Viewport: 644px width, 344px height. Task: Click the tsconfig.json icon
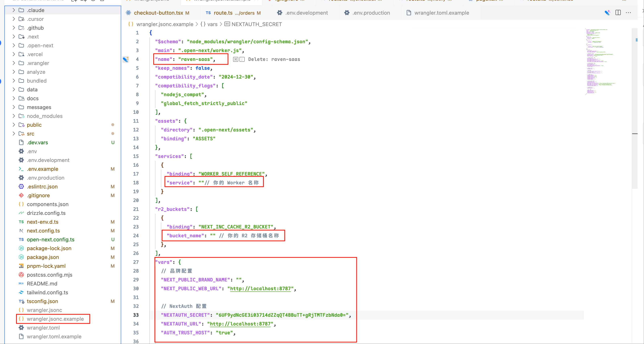tap(21, 301)
